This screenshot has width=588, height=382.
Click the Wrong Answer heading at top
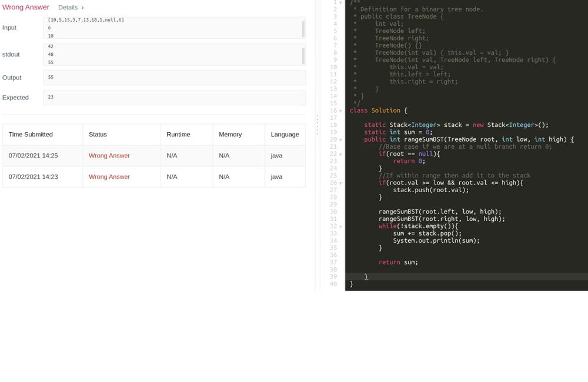tap(25, 7)
